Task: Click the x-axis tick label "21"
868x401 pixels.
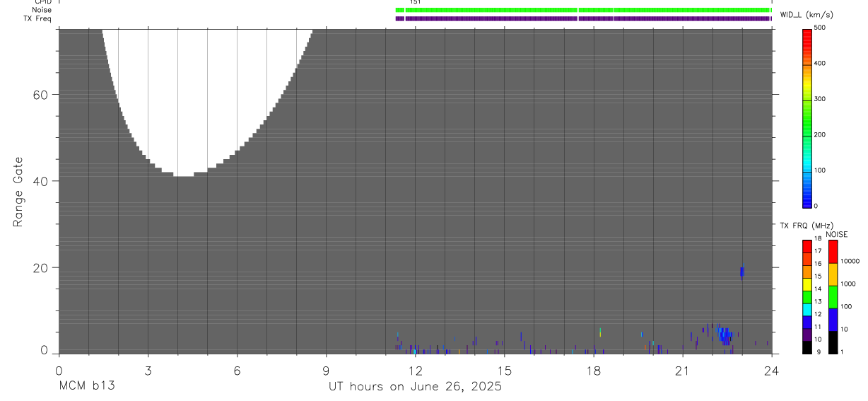Action: coord(682,370)
